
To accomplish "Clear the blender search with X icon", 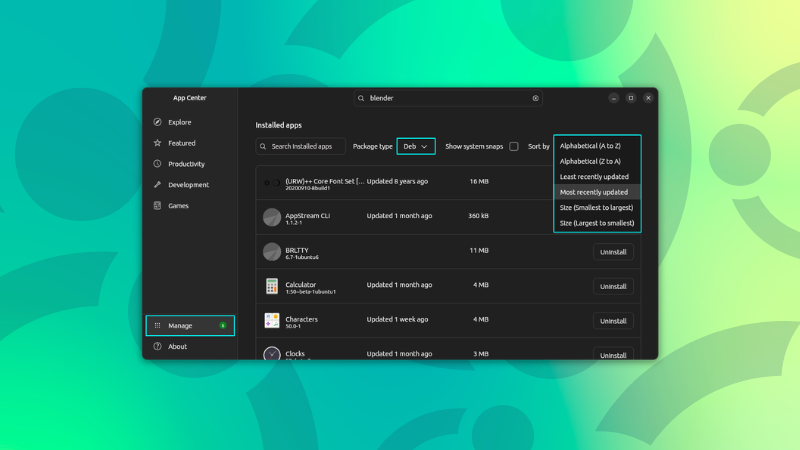I will point(535,98).
